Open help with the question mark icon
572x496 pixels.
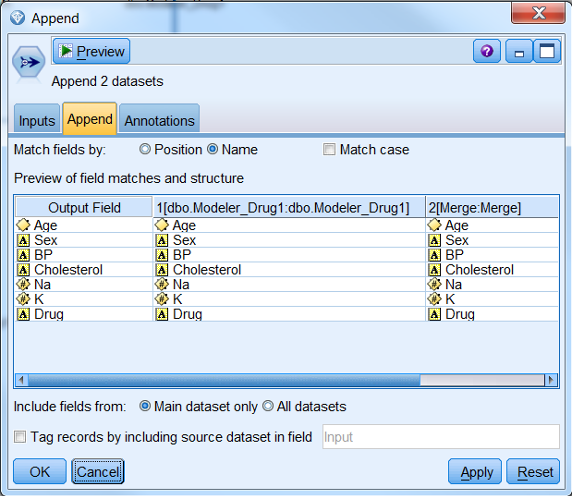(x=487, y=51)
